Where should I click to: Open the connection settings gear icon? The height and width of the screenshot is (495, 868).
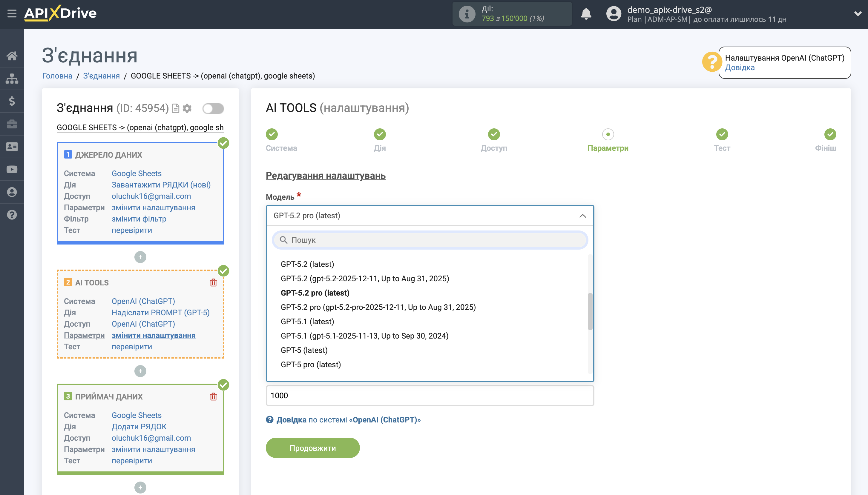click(x=187, y=108)
